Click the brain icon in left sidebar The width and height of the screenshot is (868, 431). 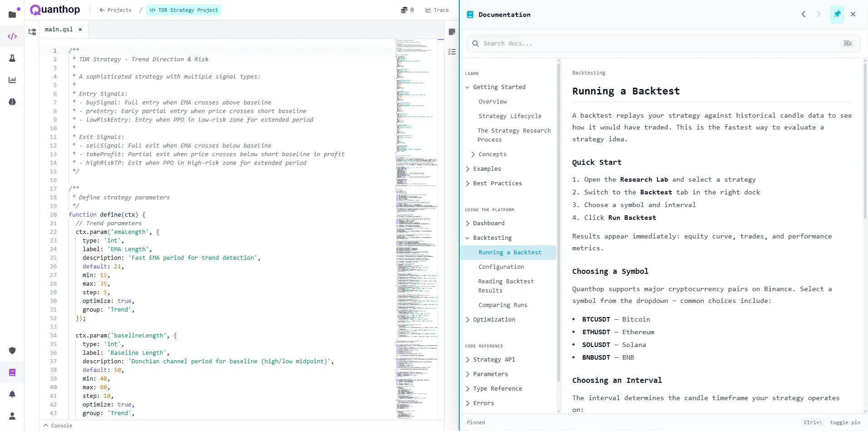pyautogui.click(x=12, y=102)
